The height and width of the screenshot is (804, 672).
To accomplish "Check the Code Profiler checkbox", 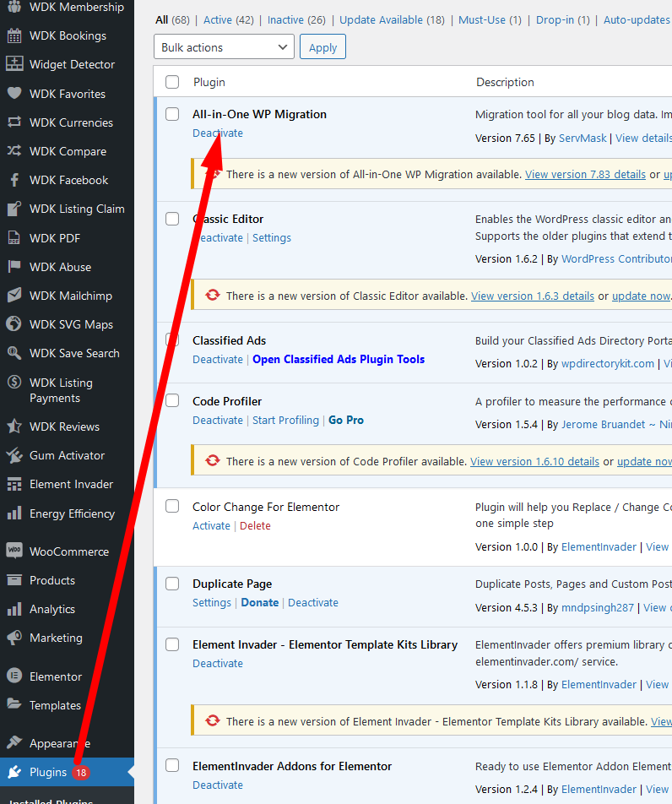I will coord(172,400).
